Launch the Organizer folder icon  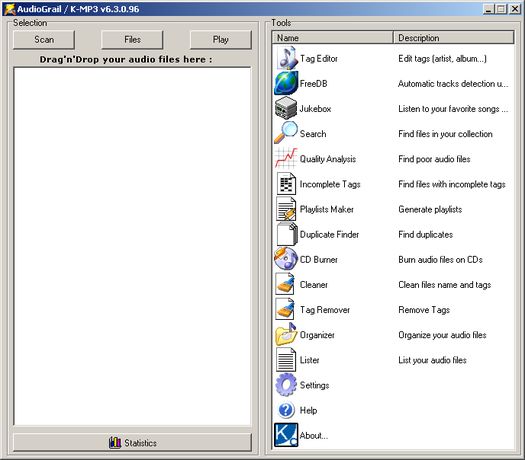(x=286, y=334)
